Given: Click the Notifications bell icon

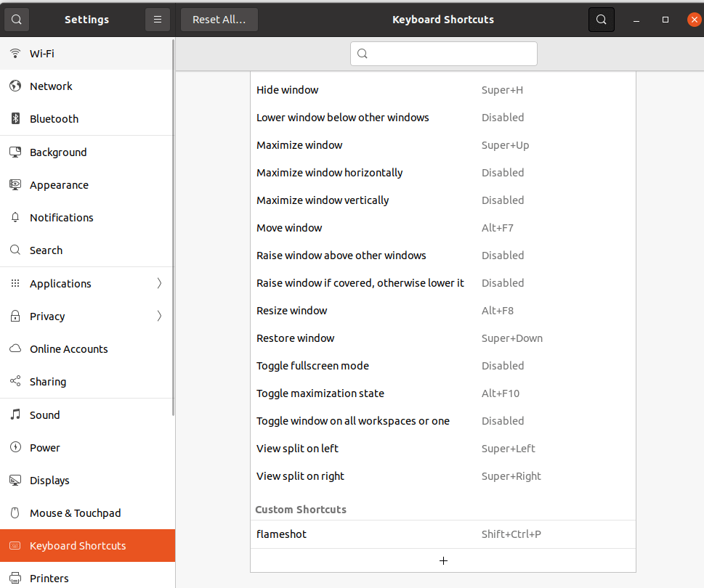Looking at the screenshot, I should tap(15, 217).
